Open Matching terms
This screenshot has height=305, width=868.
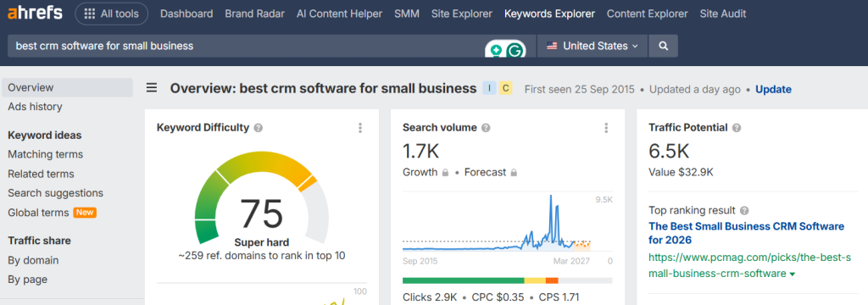(46, 154)
